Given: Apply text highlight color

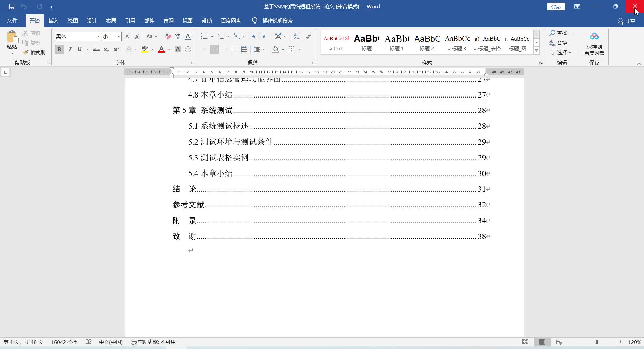Looking at the screenshot, I should (145, 49).
